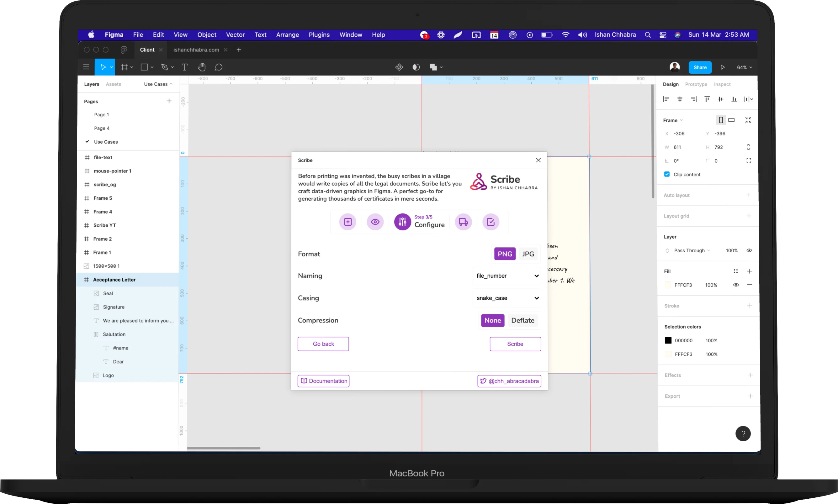This screenshot has height=504, width=838.
Task: Align horizontal centers in Design panel
Action: pyautogui.click(x=680, y=99)
